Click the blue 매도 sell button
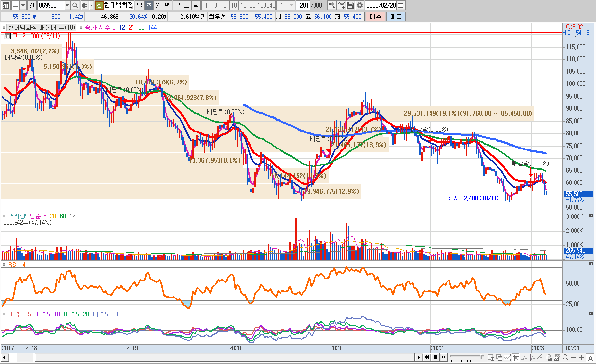The height and width of the screenshot is (364, 596). pos(396,17)
